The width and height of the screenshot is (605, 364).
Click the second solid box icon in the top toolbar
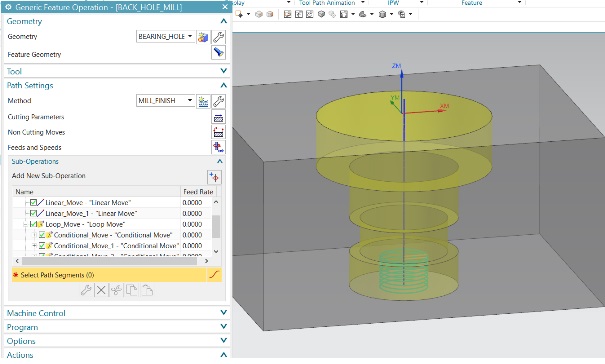coord(270,14)
